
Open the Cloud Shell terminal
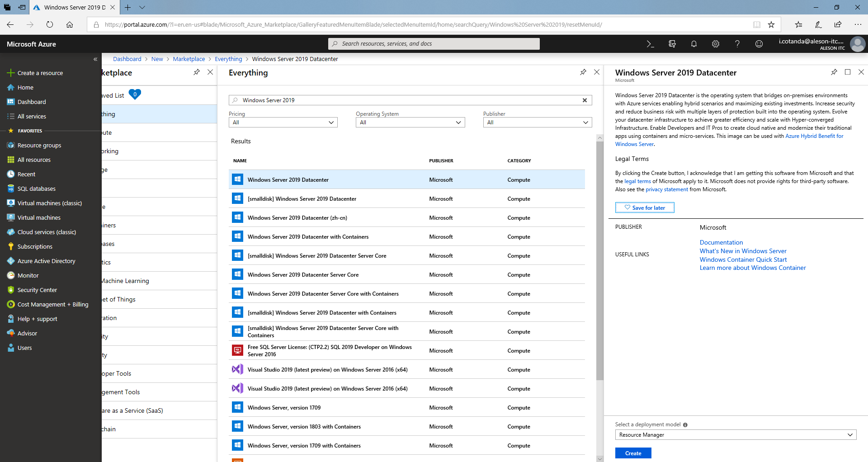click(650, 44)
